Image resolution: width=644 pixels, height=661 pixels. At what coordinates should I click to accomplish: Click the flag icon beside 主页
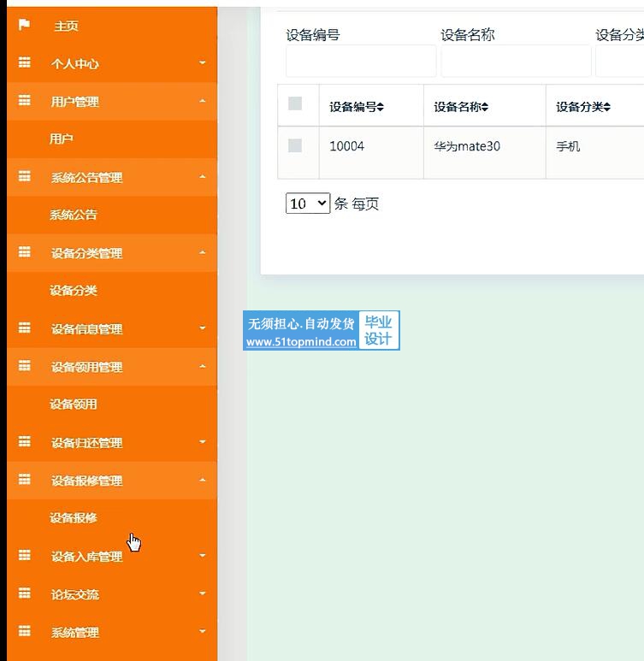[24, 25]
